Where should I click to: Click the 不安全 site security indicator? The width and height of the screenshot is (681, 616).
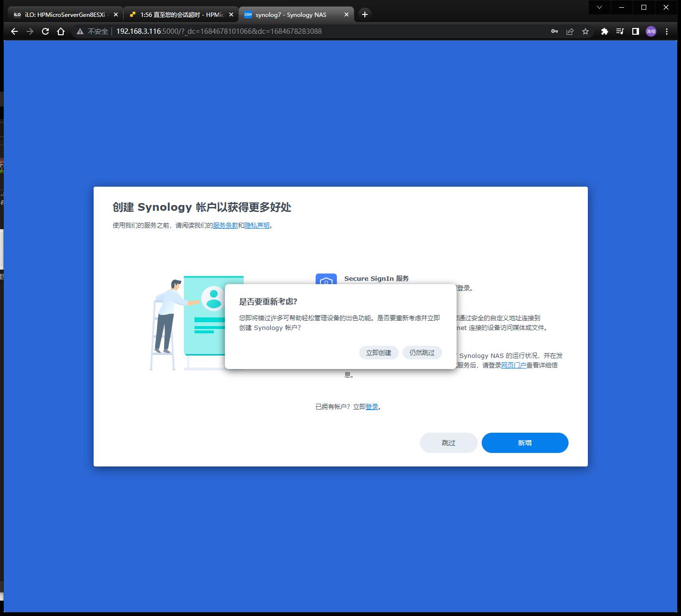click(95, 31)
